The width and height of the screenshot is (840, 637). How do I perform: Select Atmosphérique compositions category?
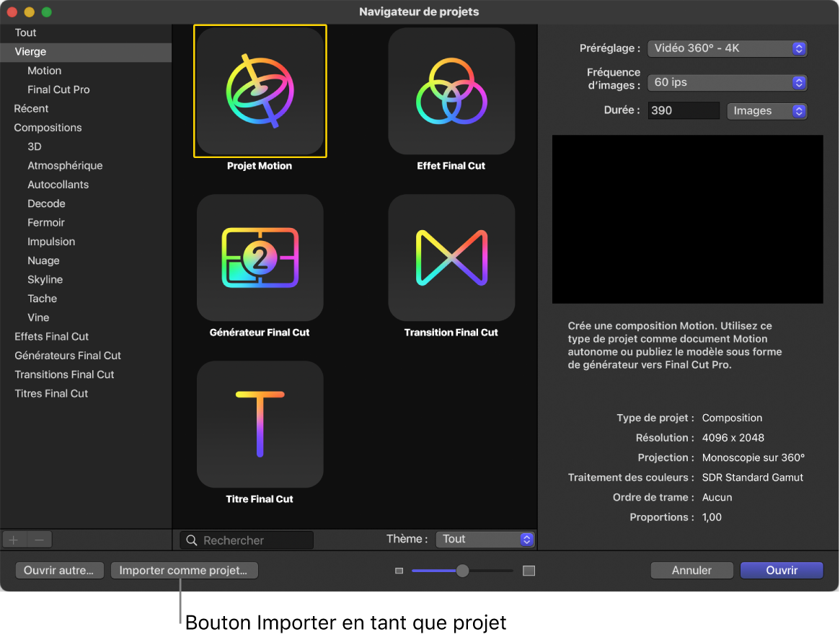pyautogui.click(x=86, y=166)
